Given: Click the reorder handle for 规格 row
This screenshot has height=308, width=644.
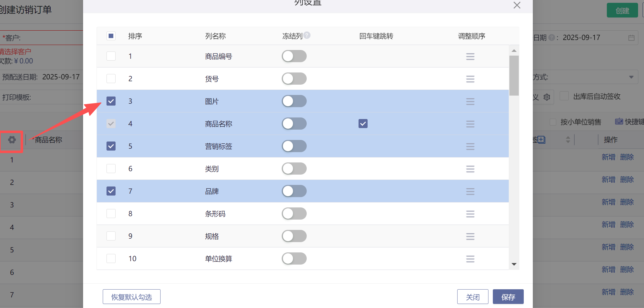Looking at the screenshot, I should pos(470,236).
